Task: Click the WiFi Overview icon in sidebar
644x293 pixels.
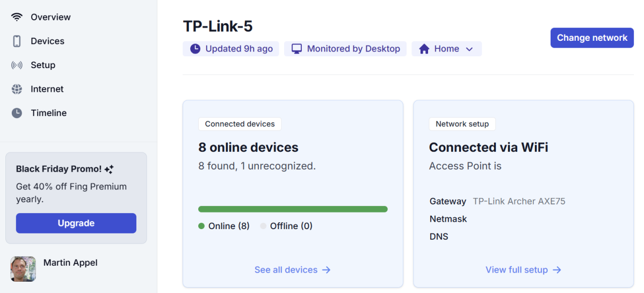Action: [x=17, y=17]
